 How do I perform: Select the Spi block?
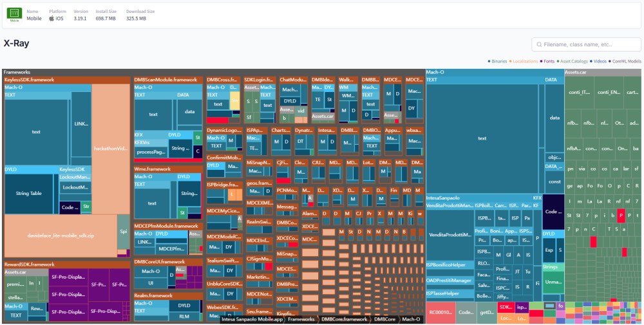point(124,232)
